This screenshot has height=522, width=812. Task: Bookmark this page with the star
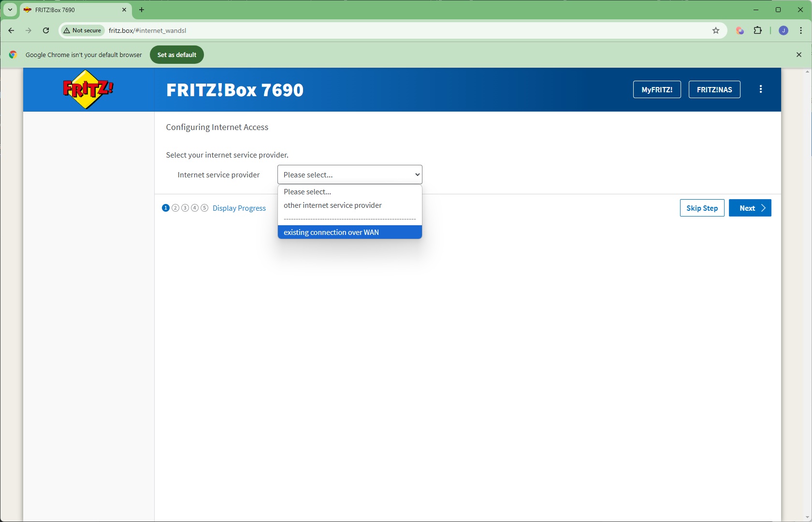coord(716,30)
